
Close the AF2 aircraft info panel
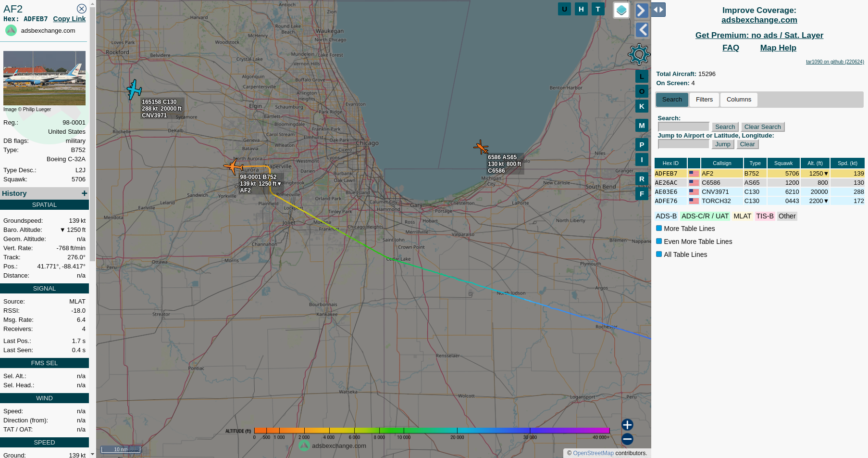pyautogui.click(x=82, y=9)
